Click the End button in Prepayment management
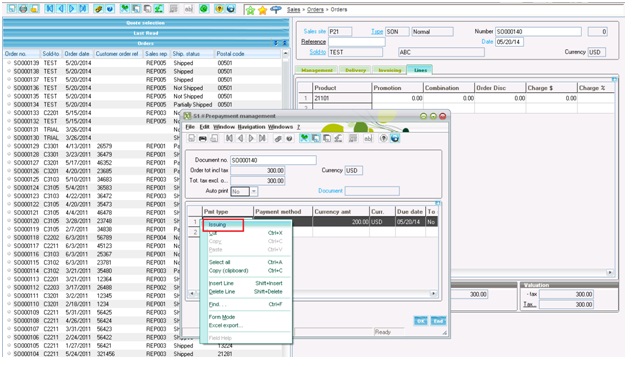Screen dimensions: 634x366 [438, 321]
